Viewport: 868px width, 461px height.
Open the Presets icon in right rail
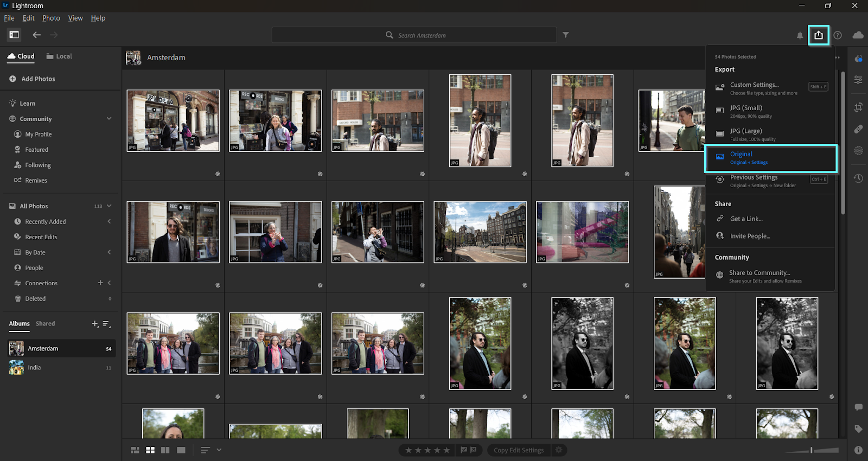[x=858, y=58]
